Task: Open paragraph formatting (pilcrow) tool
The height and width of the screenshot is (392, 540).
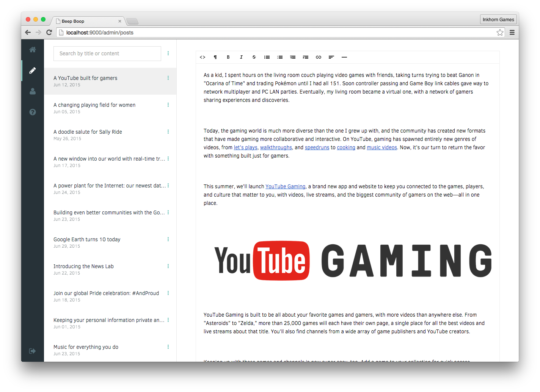Action: pos(215,57)
